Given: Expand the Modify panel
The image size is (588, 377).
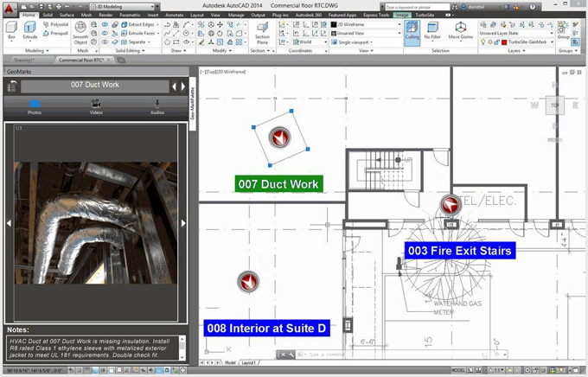Looking at the screenshot, I should [222, 51].
